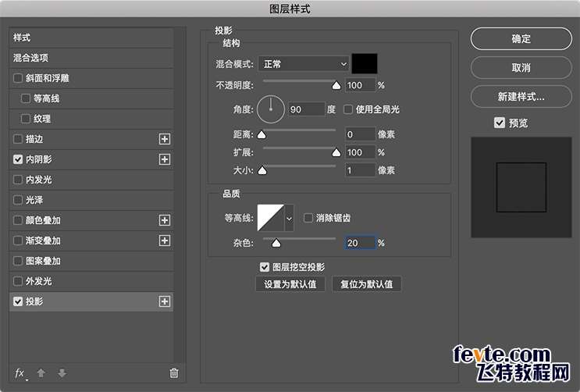Uncheck 投影 checkbox
Viewport: 580px width, 392px height.
click(18, 301)
